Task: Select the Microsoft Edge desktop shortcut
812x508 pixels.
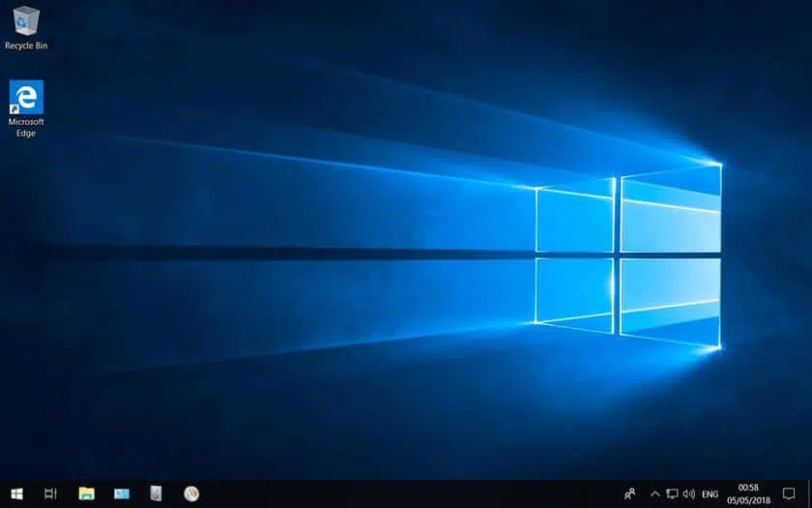Action: [x=26, y=108]
